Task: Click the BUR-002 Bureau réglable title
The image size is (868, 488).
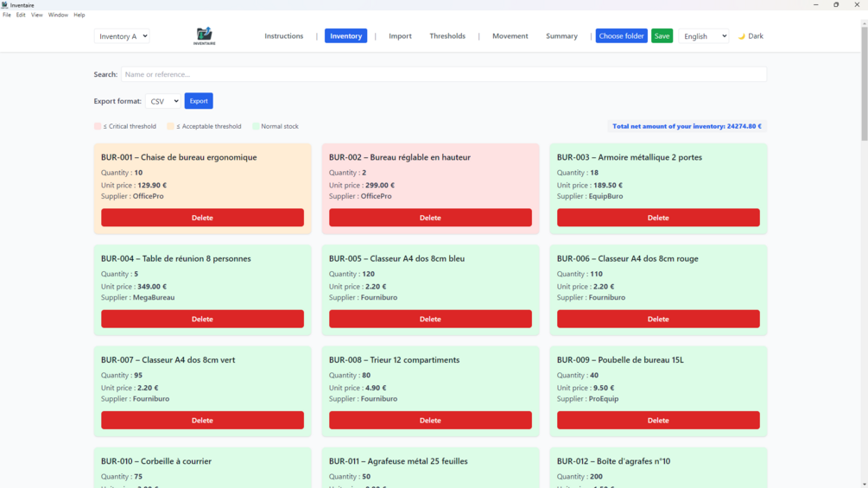Action: (400, 157)
